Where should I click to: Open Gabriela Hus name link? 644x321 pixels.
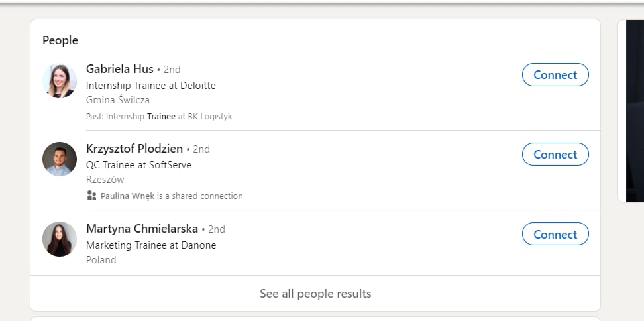coord(119,68)
